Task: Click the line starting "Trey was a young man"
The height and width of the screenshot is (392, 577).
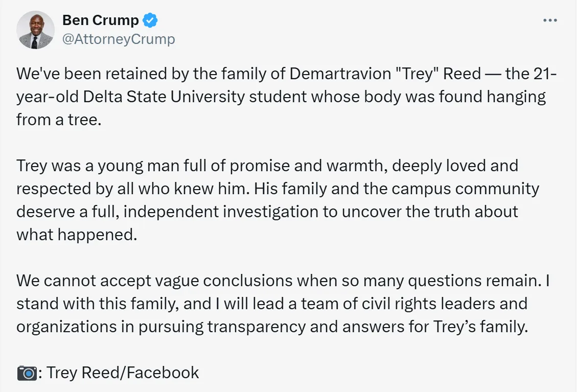Action: (102, 166)
